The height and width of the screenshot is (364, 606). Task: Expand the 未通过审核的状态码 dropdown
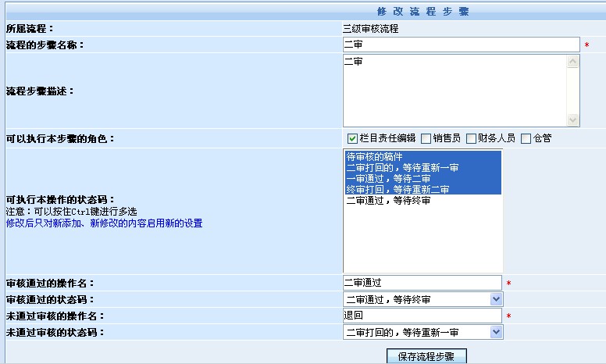[496, 332]
